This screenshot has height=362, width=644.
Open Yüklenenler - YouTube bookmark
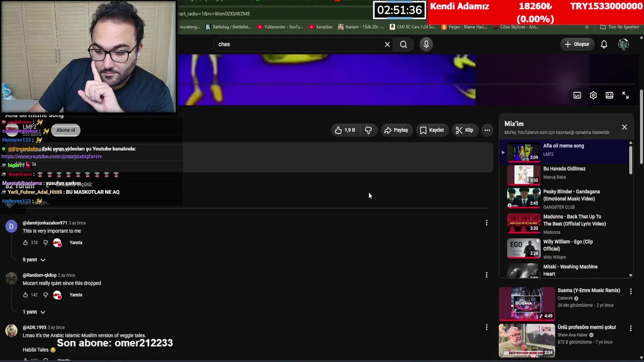coord(280,27)
